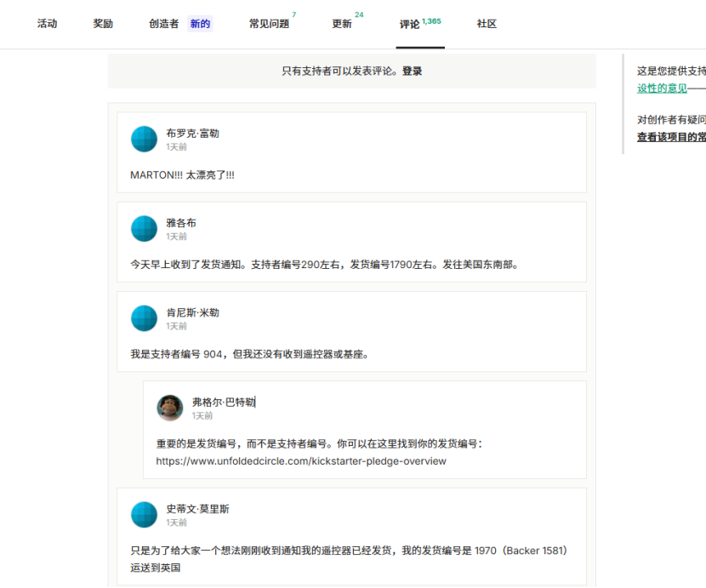Open the 社区 tab
Screen dimensions: 706x588
(487, 24)
